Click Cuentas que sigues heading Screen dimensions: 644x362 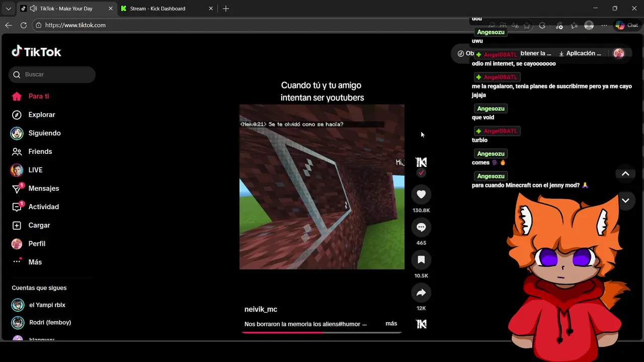pyautogui.click(x=39, y=288)
